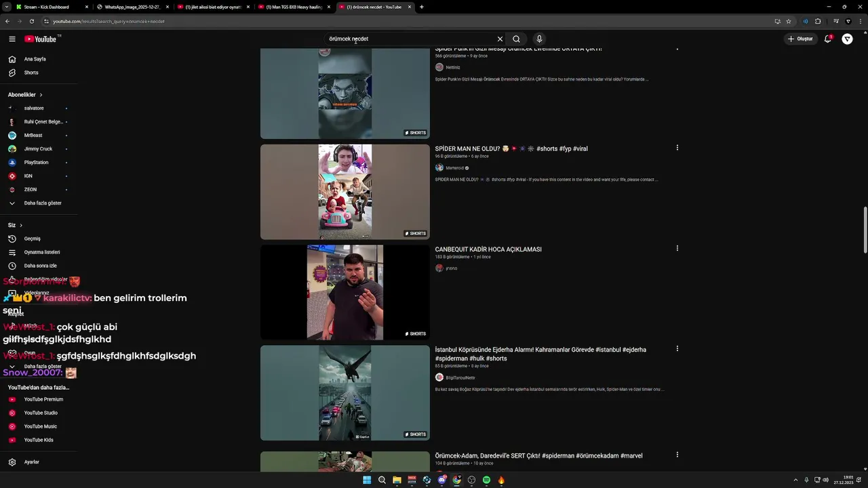Open the YouTube account avatar menu
The image size is (868, 488).
(x=847, y=39)
